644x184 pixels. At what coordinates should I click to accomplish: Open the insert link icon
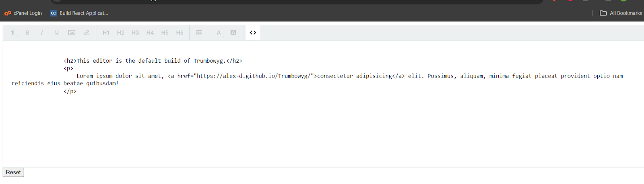[x=87, y=33]
